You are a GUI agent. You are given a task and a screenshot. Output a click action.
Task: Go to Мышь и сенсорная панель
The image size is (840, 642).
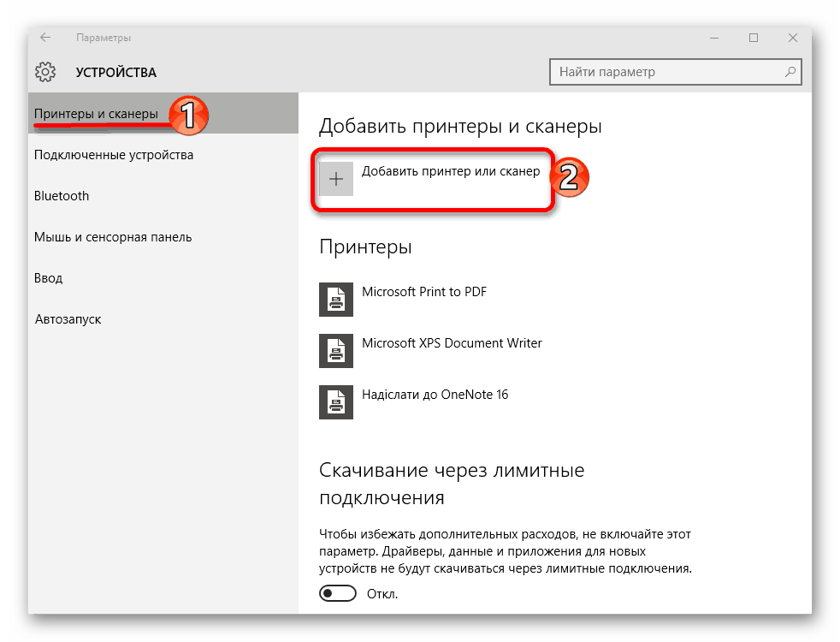click(113, 237)
